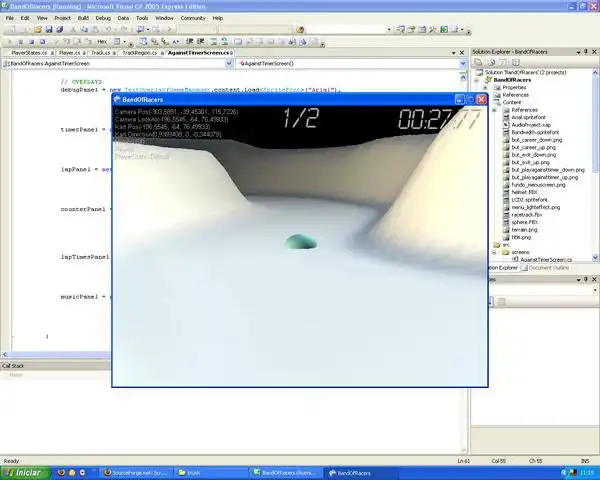Click the Solution Explorer View Code icon
This screenshot has height=480, width=600.
(515, 62)
